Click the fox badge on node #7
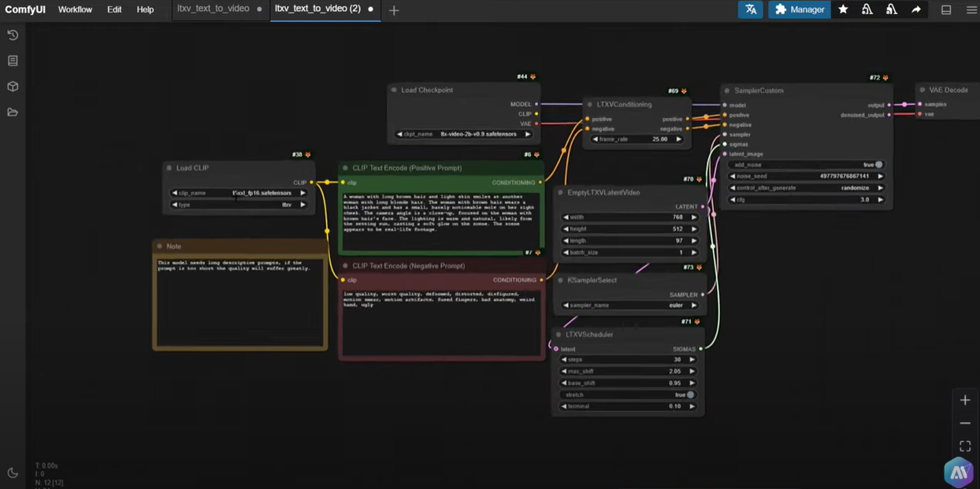Viewport: 980px width, 489px height. (x=538, y=253)
